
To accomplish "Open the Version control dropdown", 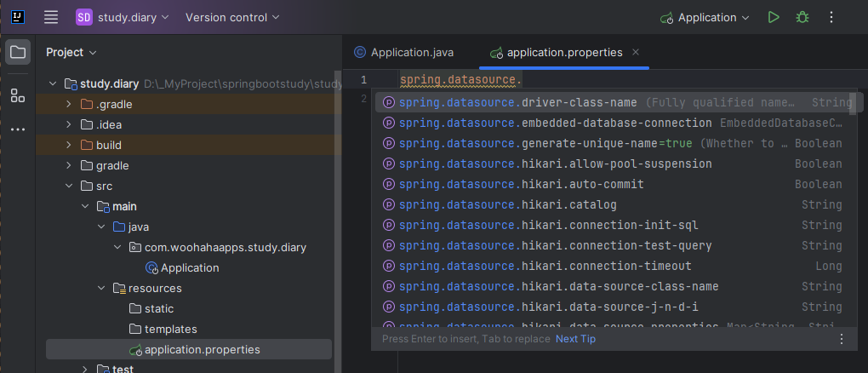I will click(x=232, y=17).
